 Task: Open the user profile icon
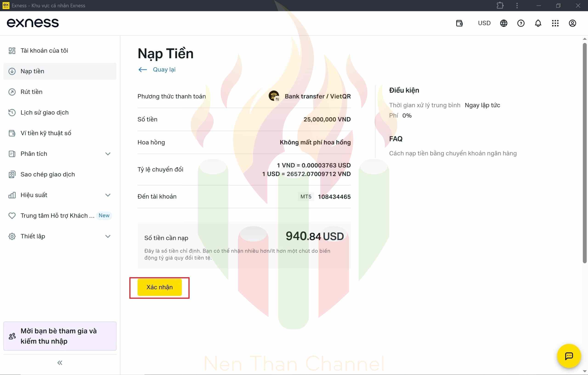click(572, 23)
